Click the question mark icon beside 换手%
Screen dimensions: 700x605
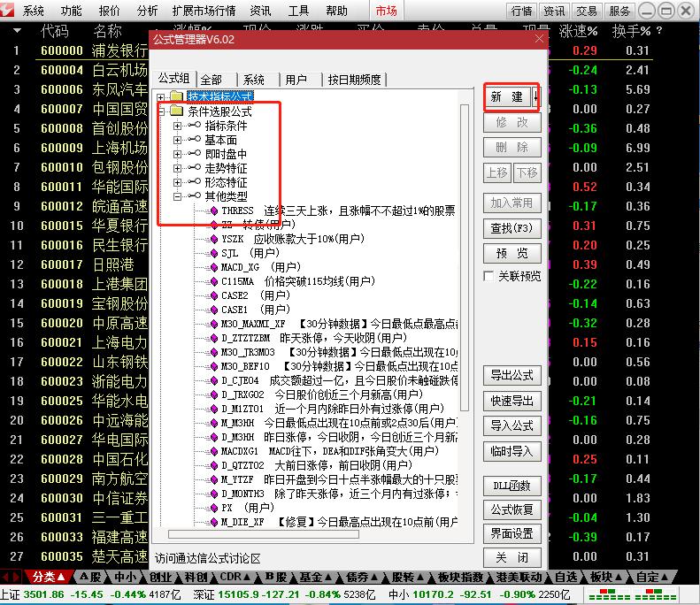pyautogui.click(x=659, y=31)
